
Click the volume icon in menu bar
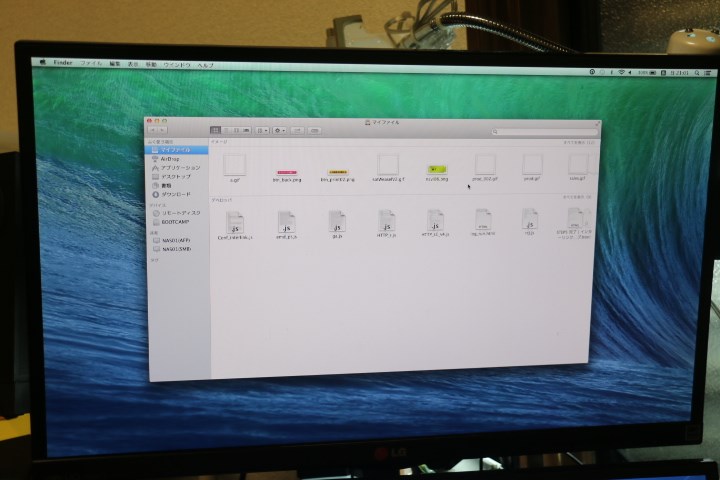click(x=630, y=73)
